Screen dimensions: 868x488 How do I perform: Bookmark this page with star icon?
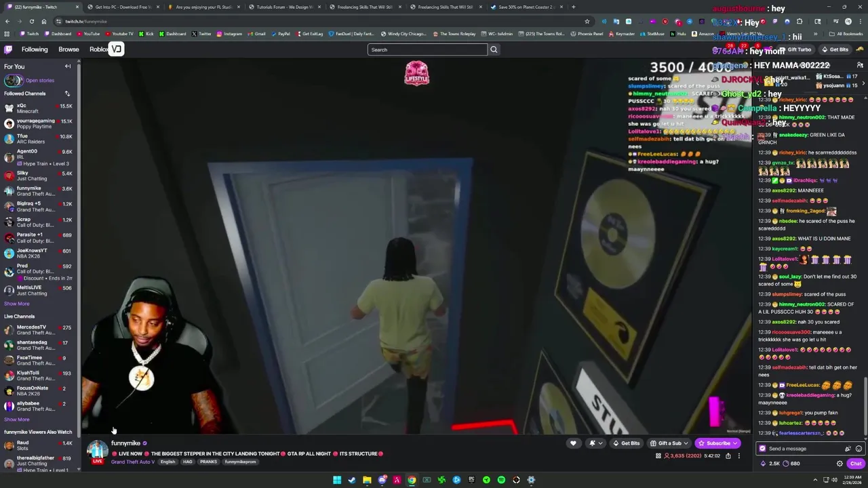click(587, 22)
